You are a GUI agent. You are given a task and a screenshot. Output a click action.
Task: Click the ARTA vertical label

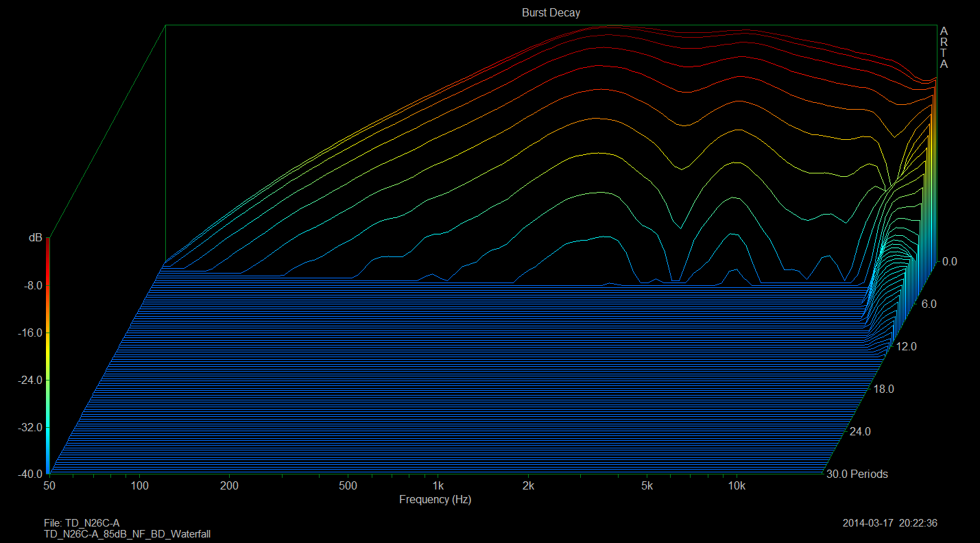pos(944,48)
